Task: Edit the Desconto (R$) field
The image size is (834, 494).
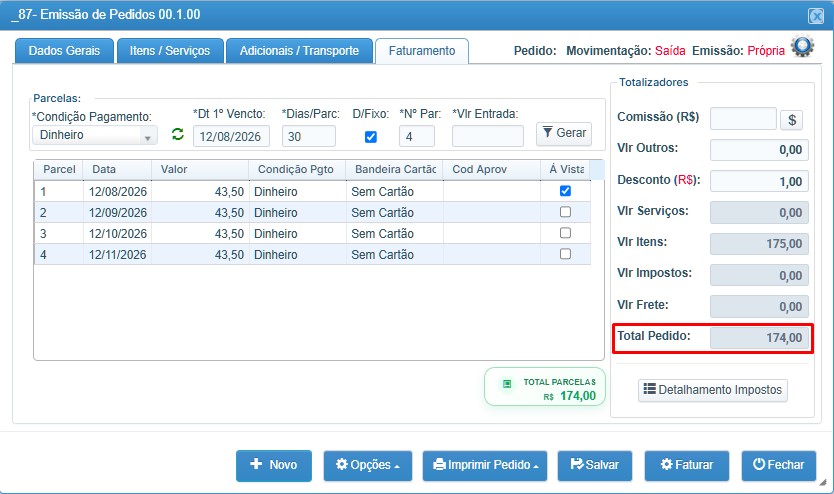Action: 759,181
